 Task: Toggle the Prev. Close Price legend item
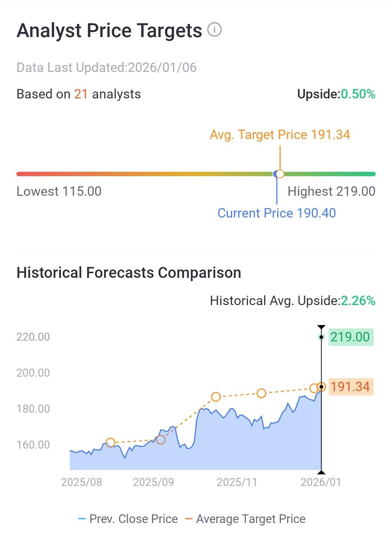(x=128, y=519)
